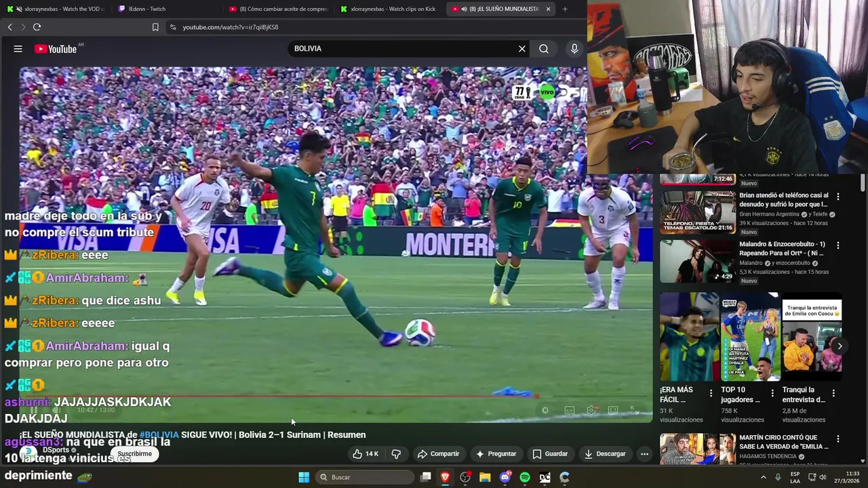Reload the current browser page

(x=37, y=27)
